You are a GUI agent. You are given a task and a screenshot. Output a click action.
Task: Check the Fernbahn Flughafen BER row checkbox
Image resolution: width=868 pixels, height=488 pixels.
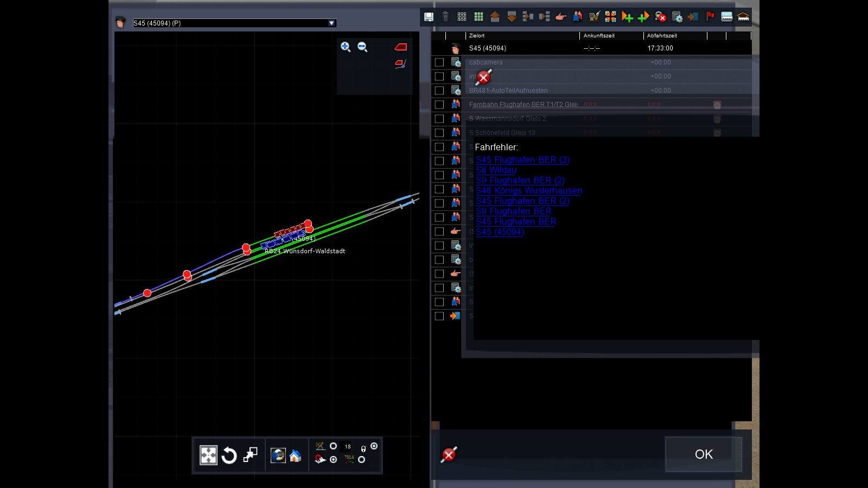point(439,105)
